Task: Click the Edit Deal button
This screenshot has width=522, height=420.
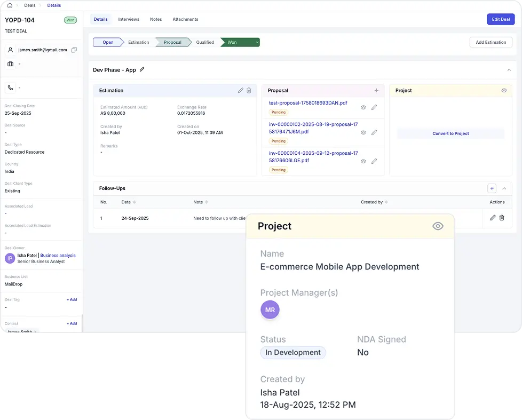Action: [501, 19]
